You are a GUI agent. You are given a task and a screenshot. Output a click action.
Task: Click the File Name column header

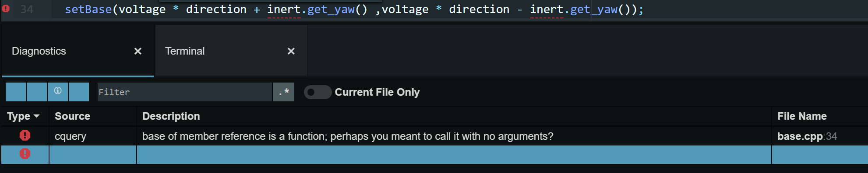[x=802, y=116]
